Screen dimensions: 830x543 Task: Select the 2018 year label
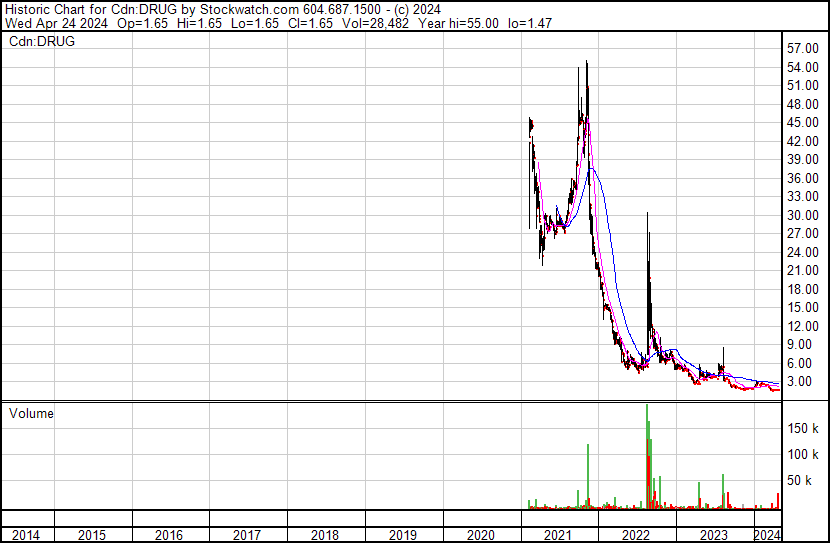point(326,534)
